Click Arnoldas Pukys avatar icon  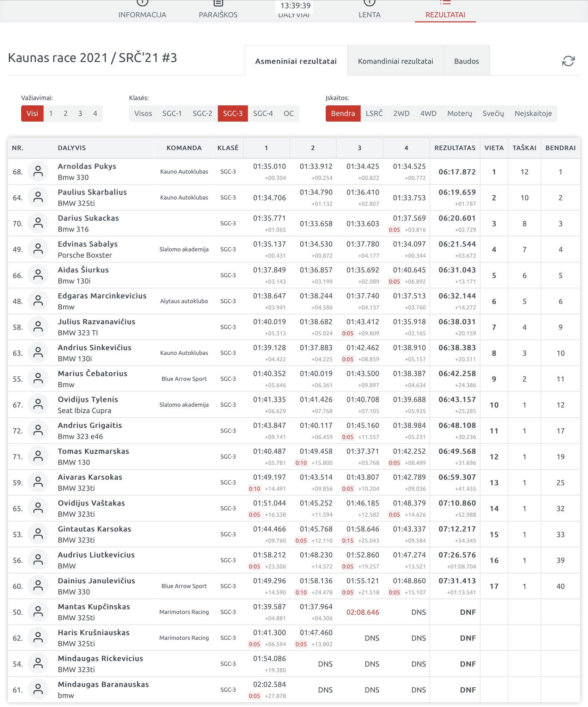point(38,172)
